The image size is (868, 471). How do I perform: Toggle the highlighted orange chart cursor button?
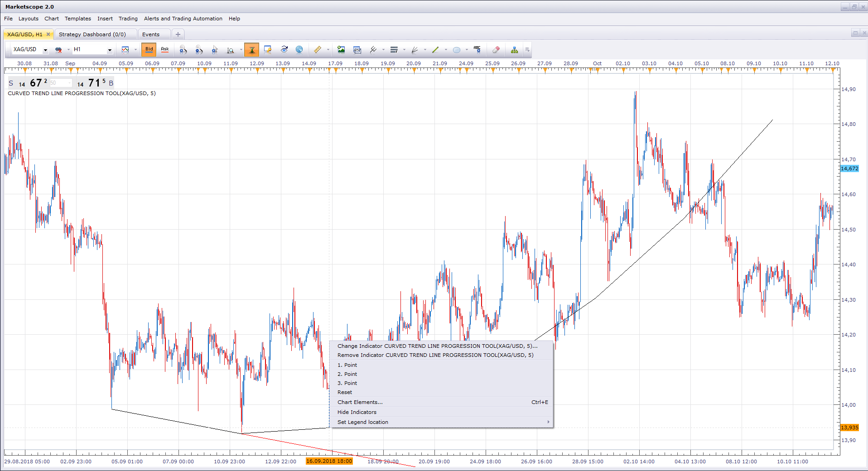coord(251,50)
